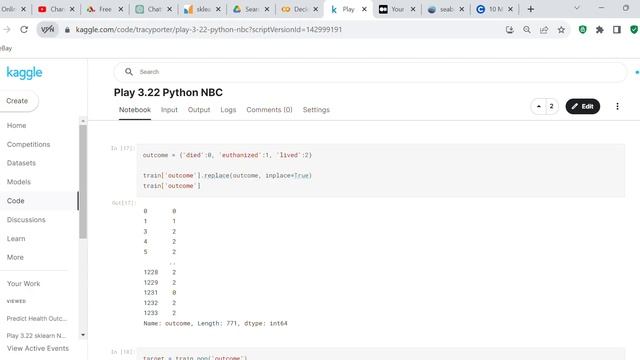Click the search magnifier icon in Kaggle
The height and width of the screenshot is (360, 640).
129,72
